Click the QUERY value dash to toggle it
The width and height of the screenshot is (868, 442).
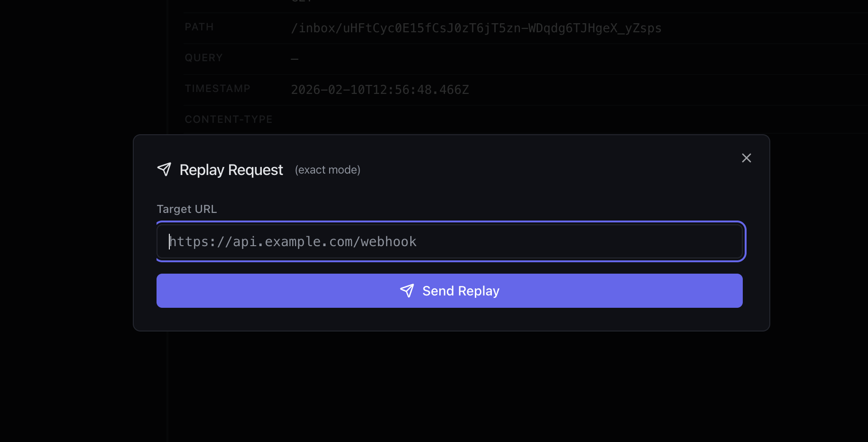[295, 58]
